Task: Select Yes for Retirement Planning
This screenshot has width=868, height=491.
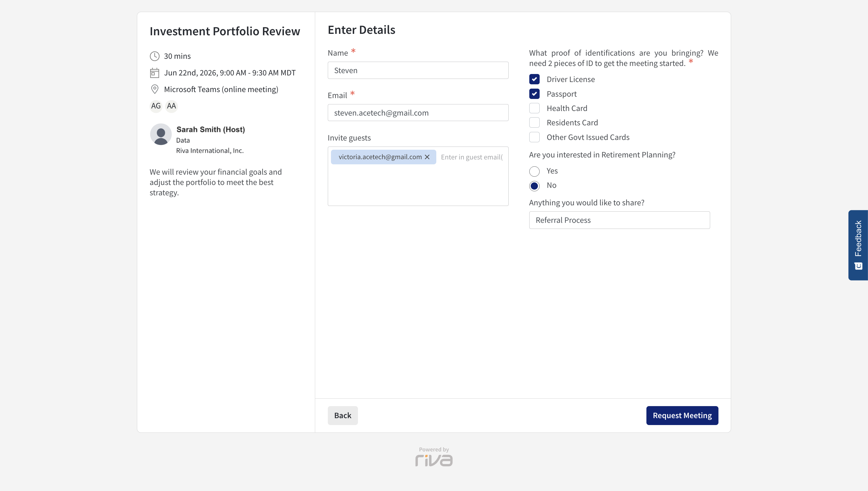Action: tap(534, 171)
